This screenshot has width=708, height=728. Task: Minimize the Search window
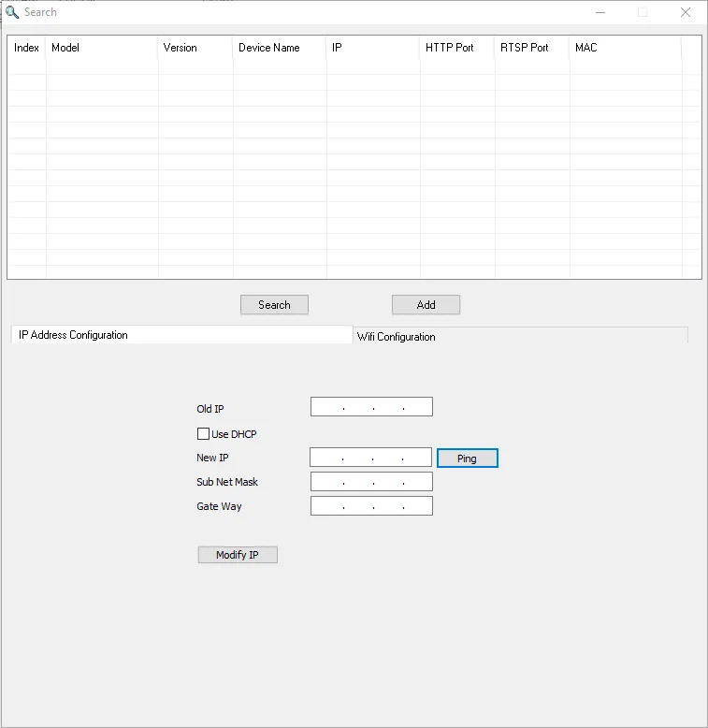[x=600, y=12]
